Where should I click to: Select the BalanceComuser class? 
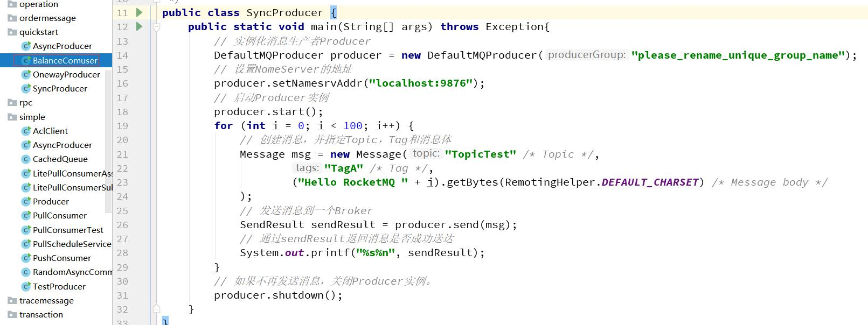(65, 61)
